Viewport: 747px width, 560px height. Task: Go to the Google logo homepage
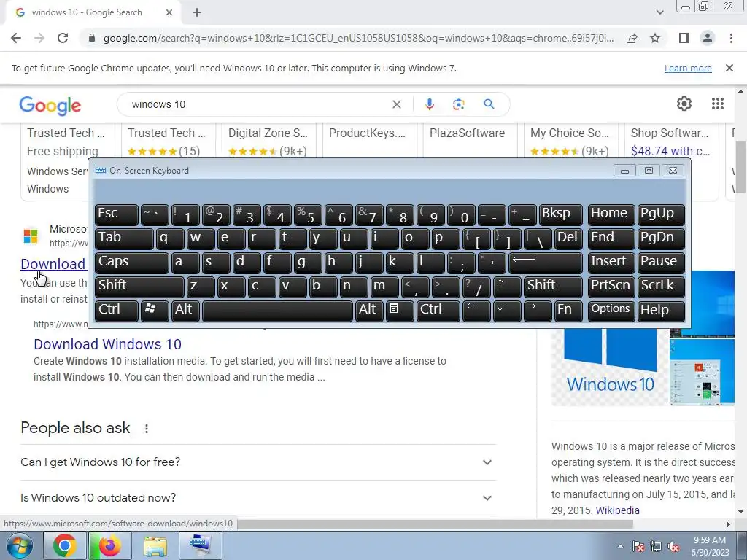[x=50, y=106]
